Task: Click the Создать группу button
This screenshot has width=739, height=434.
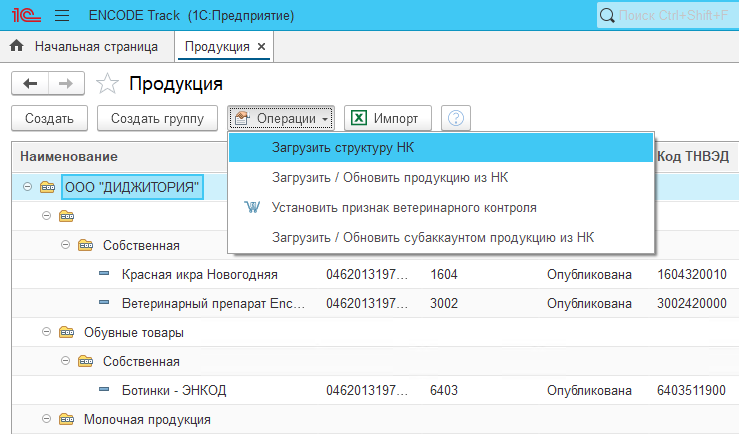Action: point(157,118)
